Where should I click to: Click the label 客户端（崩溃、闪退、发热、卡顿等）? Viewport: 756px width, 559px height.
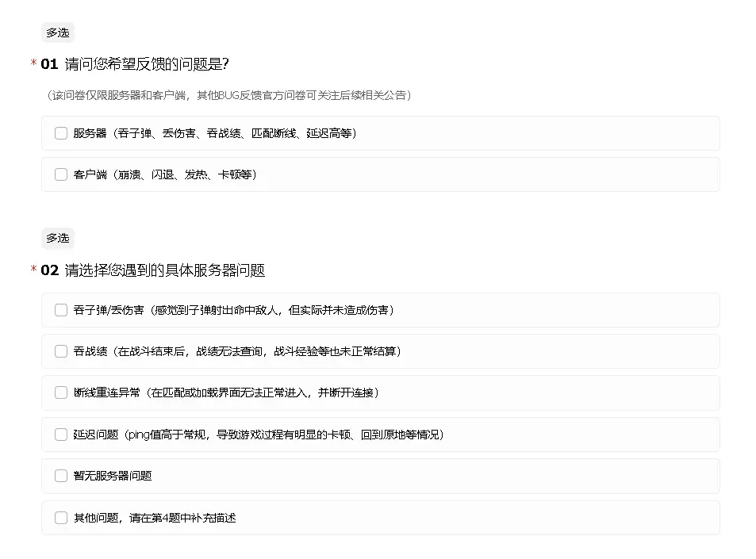click(x=165, y=174)
